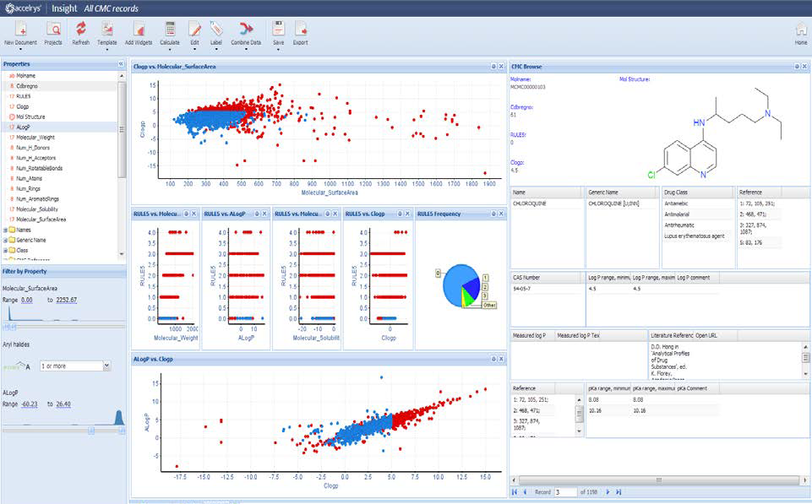
Task: Open Save dropdown arrow
Action: (278, 49)
